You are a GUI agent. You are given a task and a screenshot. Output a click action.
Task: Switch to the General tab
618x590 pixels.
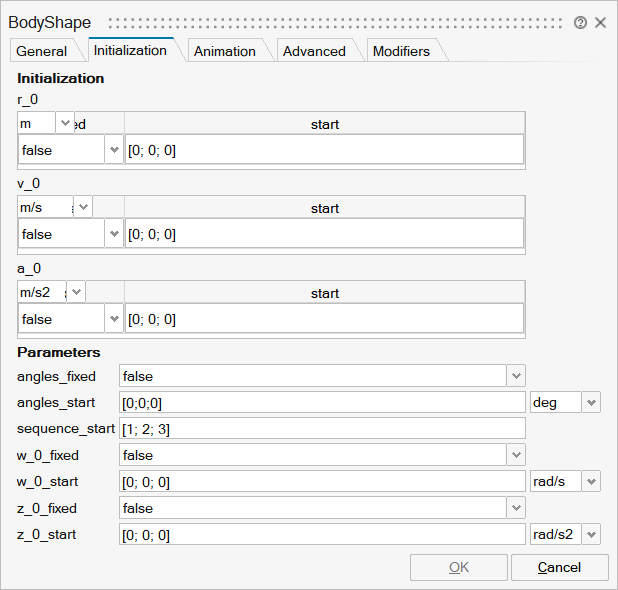[x=42, y=51]
